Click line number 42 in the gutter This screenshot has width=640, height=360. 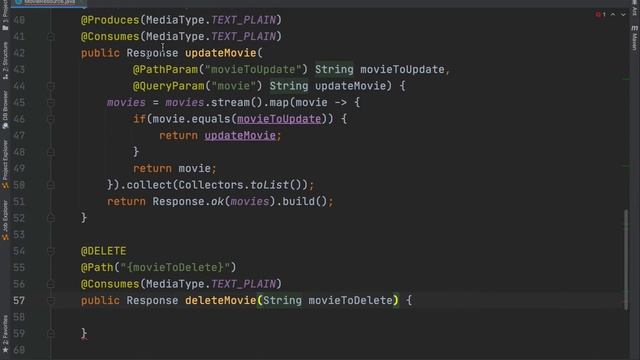[x=19, y=53]
